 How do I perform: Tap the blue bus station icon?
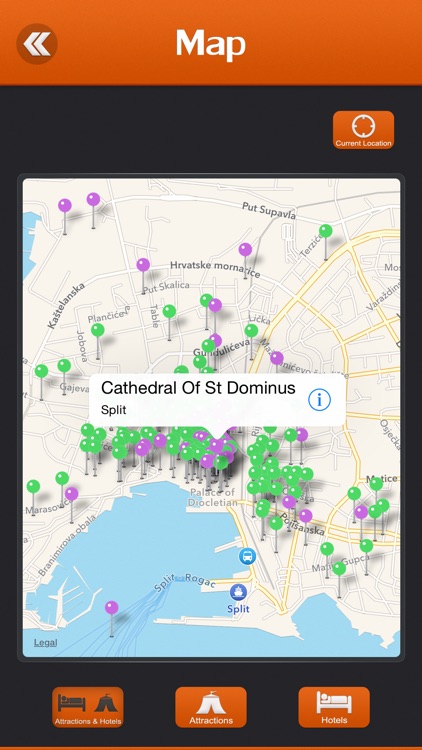(247, 556)
